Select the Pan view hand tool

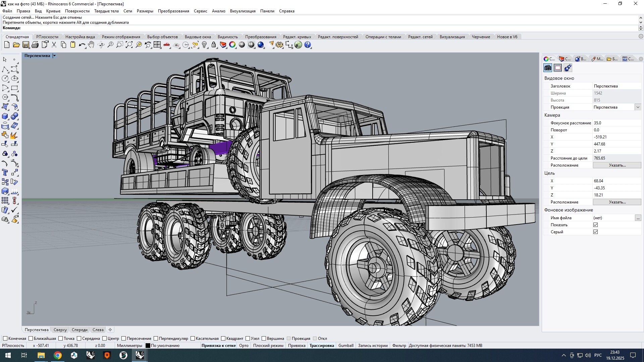tap(91, 45)
